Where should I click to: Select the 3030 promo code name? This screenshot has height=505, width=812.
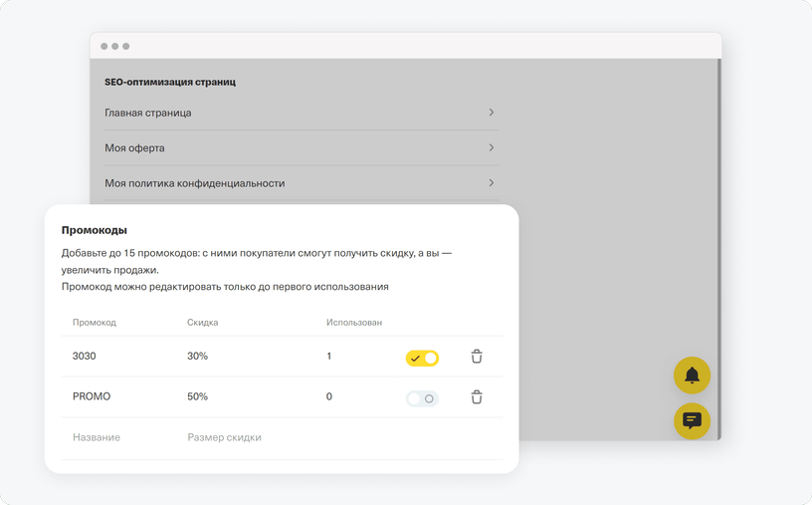click(x=84, y=356)
